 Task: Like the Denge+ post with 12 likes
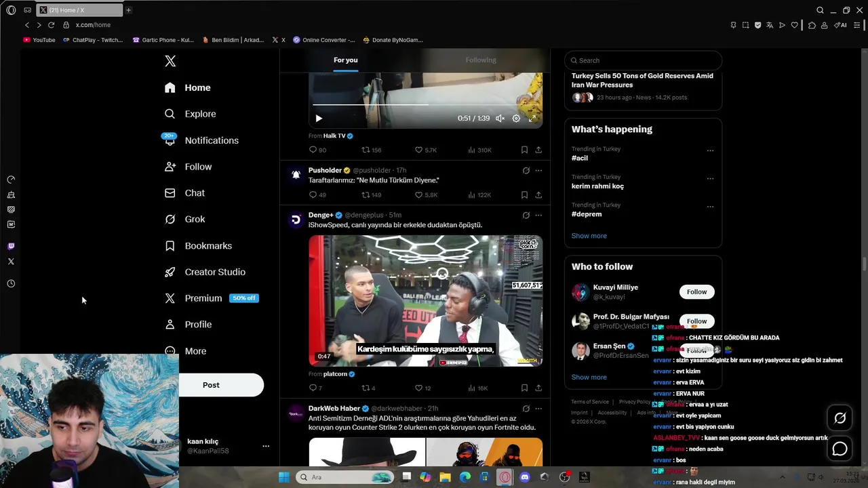click(422, 388)
